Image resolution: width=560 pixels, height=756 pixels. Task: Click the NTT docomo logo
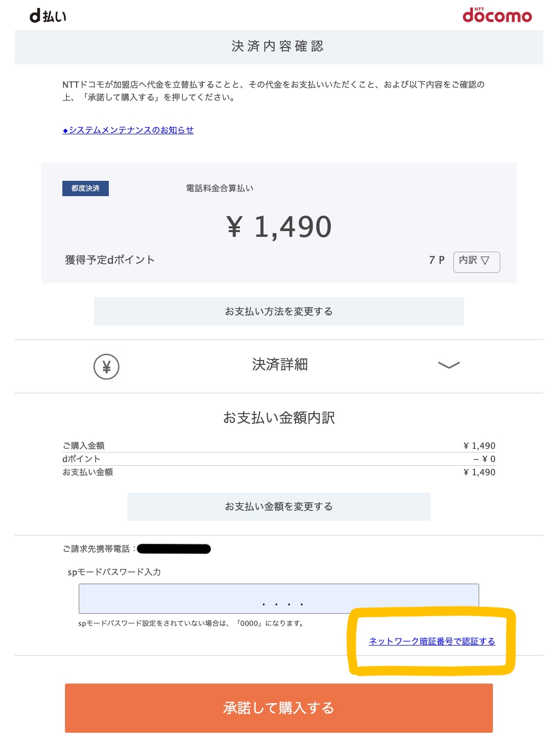(497, 15)
